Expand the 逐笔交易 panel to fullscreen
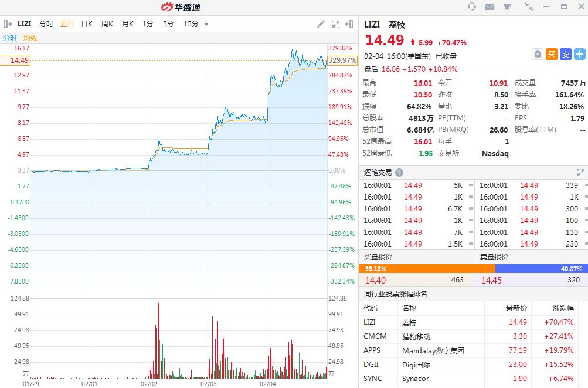Image resolution: width=588 pixels, height=388 pixels. tap(580, 173)
